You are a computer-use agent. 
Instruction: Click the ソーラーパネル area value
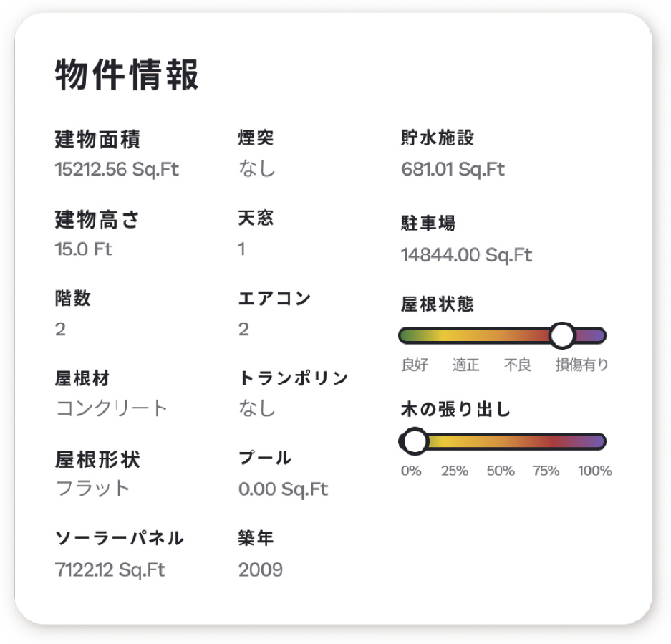coord(110,570)
